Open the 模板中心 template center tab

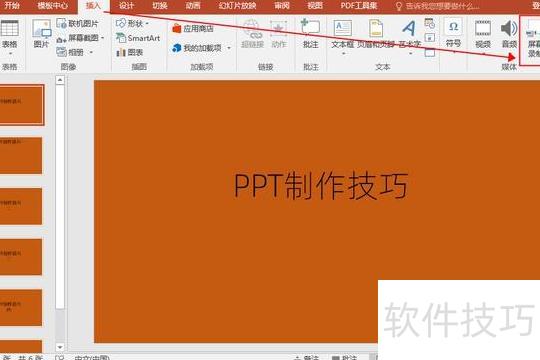(x=53, y=6)
